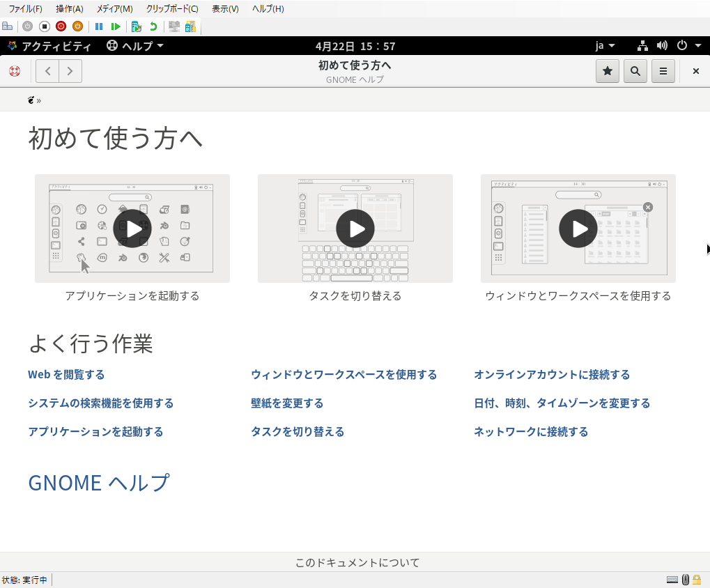710x588 pixels.
Task: Open アクティビティ overview
Action: click(49, 46)
